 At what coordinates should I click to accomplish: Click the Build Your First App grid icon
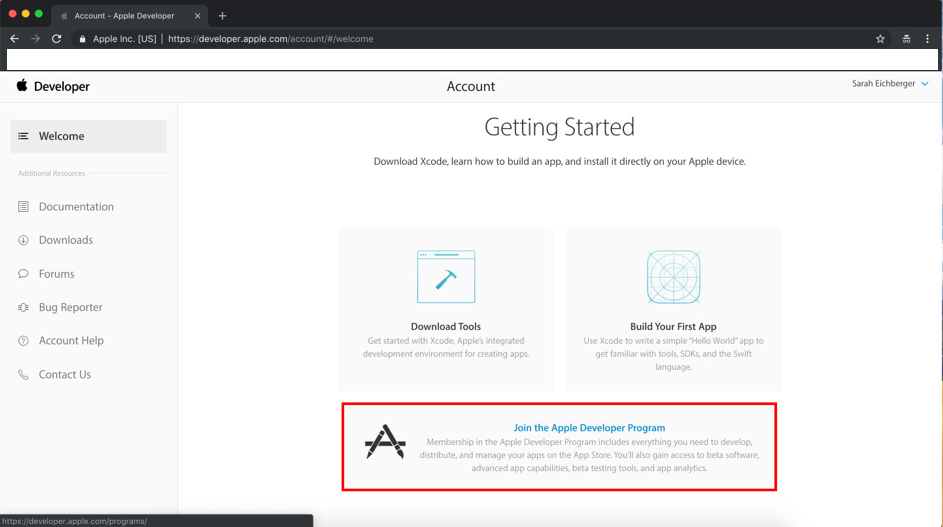coord(674,277)
